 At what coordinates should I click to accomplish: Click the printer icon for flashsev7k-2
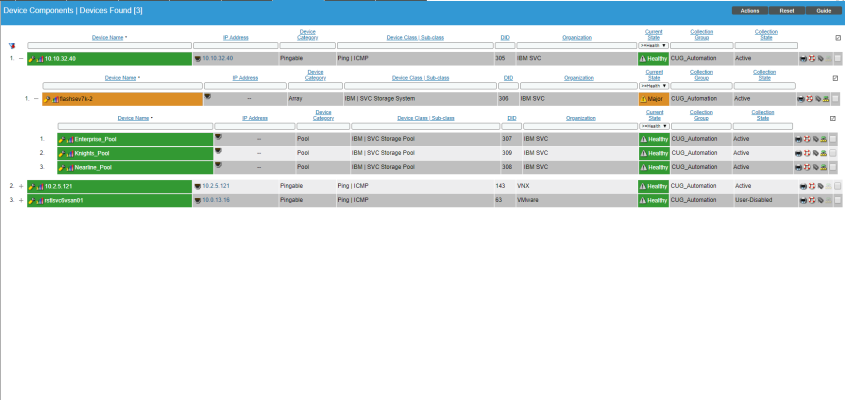pos(801,99)
